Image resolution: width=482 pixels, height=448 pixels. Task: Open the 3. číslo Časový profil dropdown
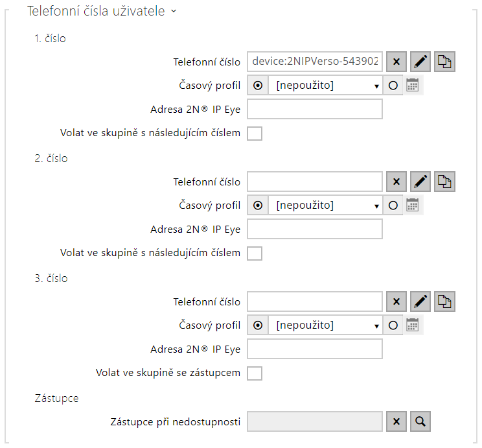(326, 325)
